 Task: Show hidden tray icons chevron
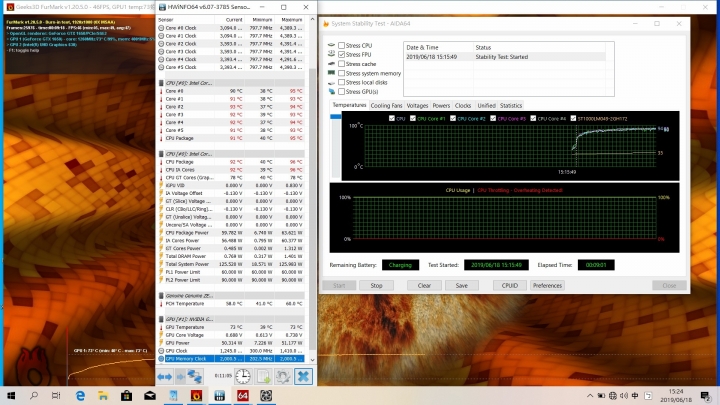tap(590, 395)
